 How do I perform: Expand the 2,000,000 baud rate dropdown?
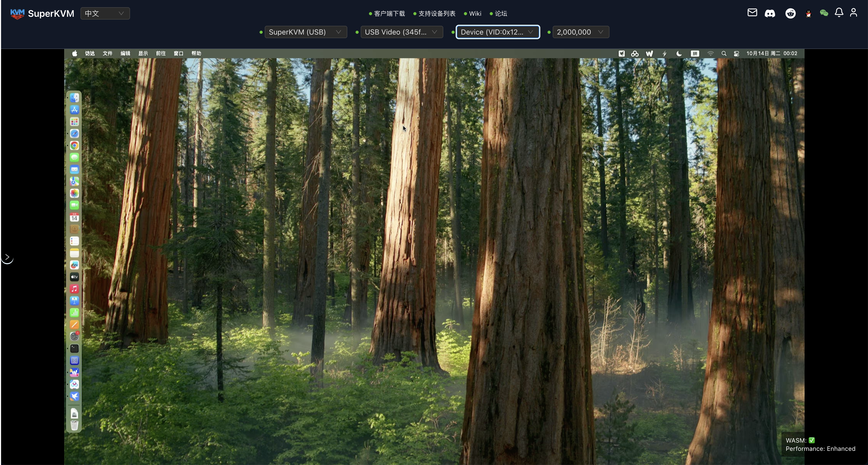point(580,32)
